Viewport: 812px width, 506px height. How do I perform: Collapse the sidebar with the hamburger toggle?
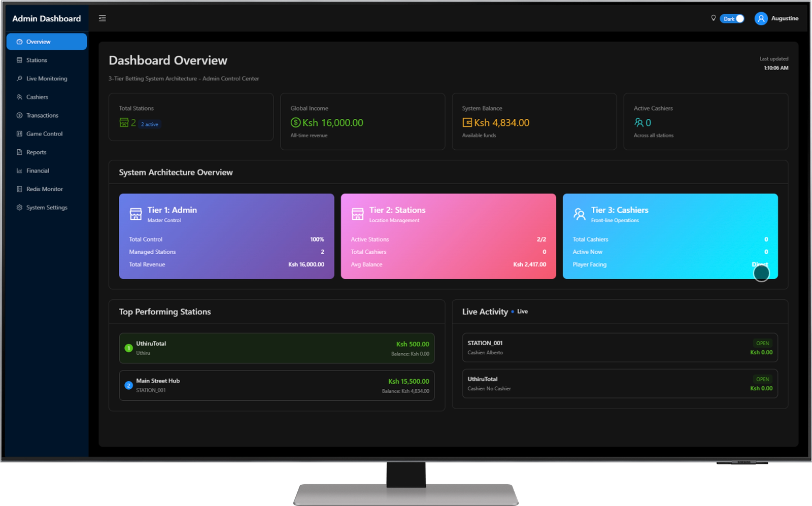[x=102, y=18]
